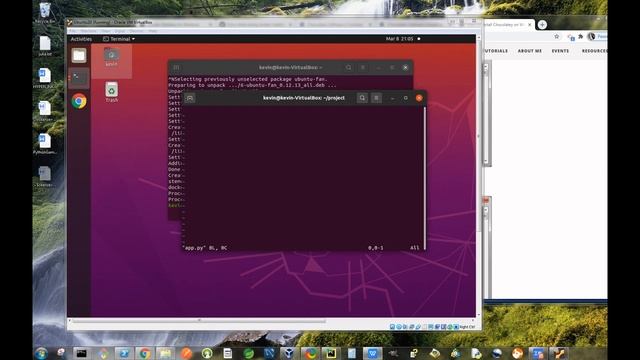Open the ABOUT ME page link
The height and width of the screenshot is (360, 640).
click(530, 51)
